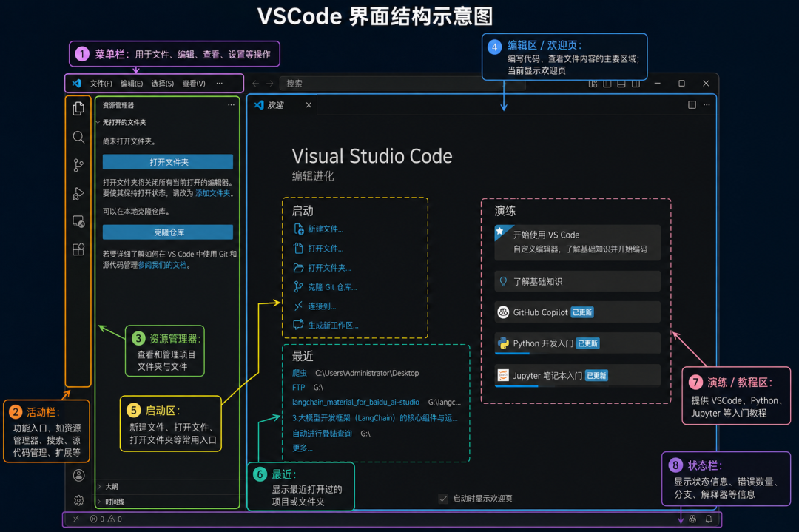This screenshot has height=532, width=799.
Task: Open recent 3.大模型开发框架 item
Action: pyautogui.click(x=374, y=418)
